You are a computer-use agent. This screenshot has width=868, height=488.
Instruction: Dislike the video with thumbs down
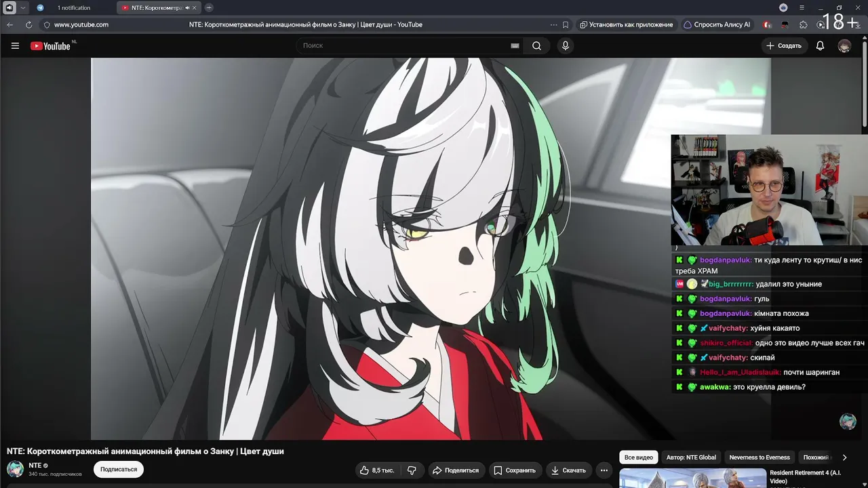point(412,470)
